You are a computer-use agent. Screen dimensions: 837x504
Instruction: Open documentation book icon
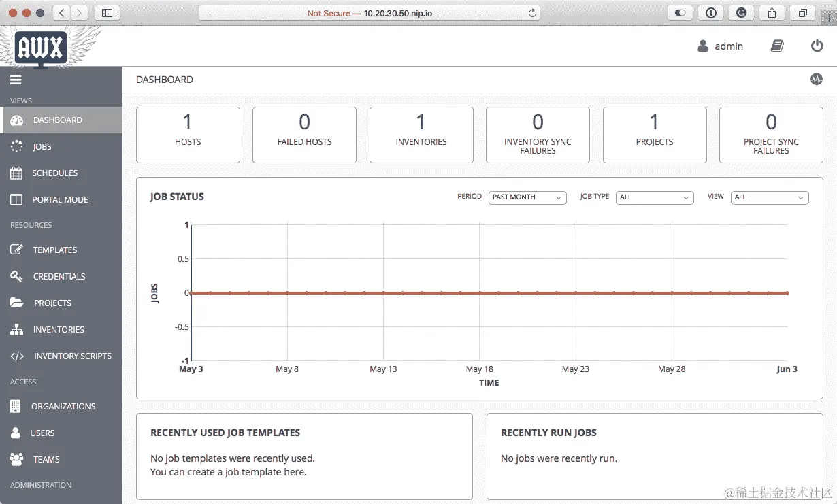tap(777, 46)
